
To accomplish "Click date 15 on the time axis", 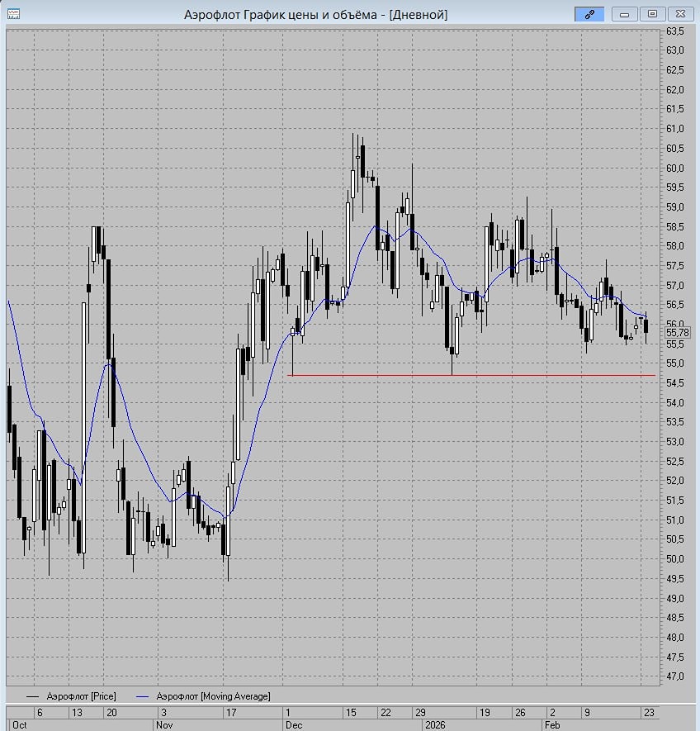I will coord(351,712).
